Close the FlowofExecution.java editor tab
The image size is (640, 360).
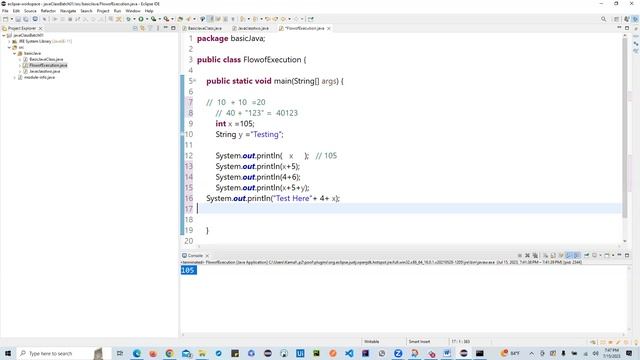(329, 29)
